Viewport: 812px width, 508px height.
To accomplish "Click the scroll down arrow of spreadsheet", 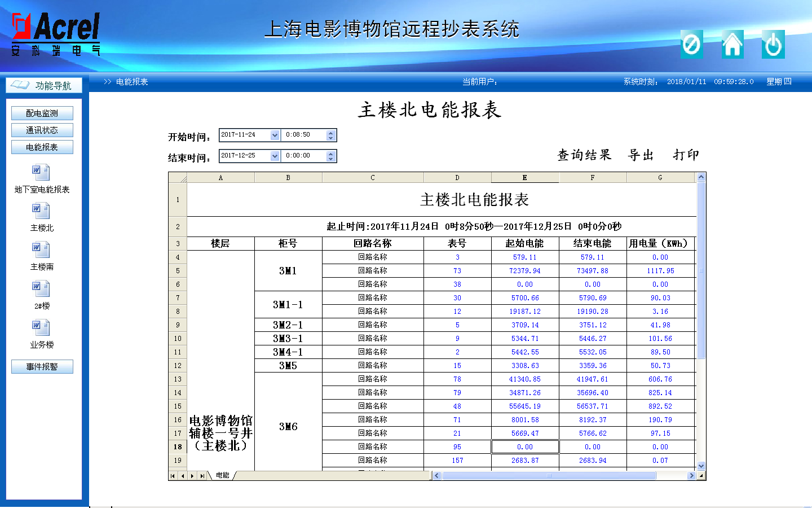I will (701, 466).
